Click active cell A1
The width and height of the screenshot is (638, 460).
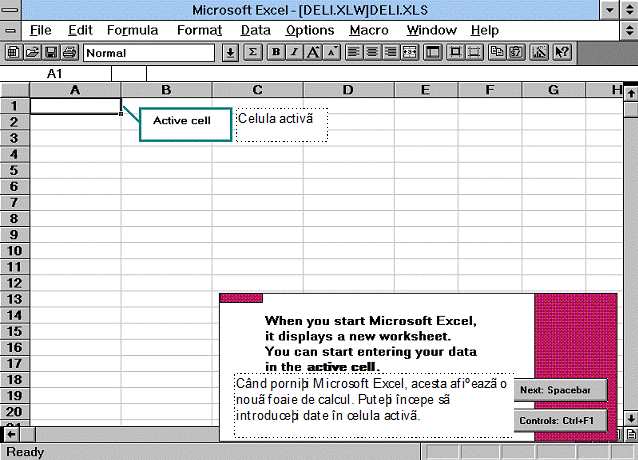pos(76,106)
